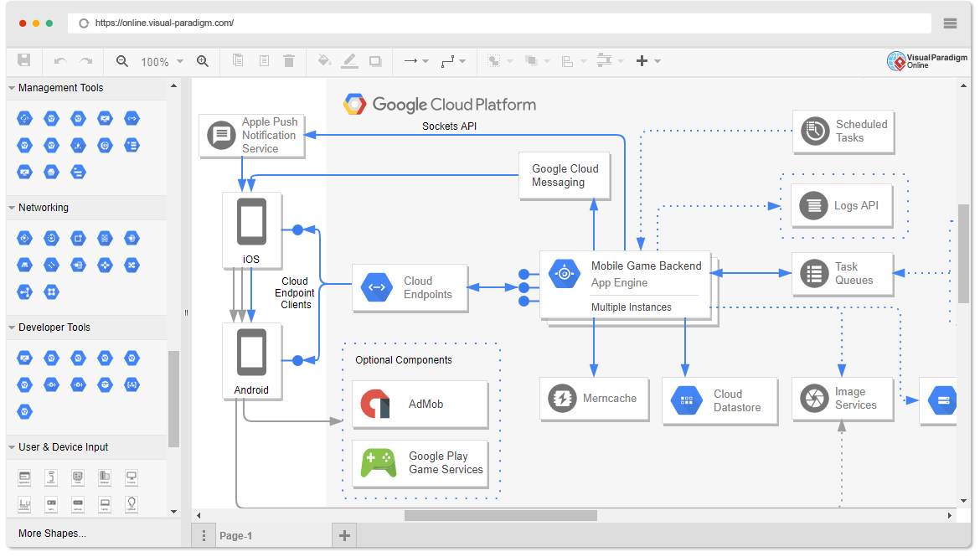Select the Task Queues node
Viewport: 980px width, 557px height.
click(842, 274)
